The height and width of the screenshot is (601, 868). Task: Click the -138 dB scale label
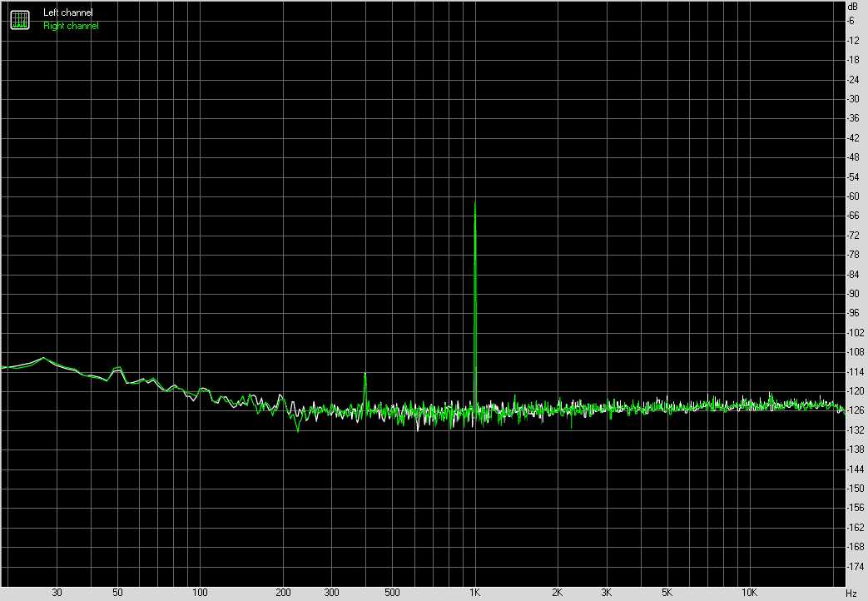tap(856, 450)
